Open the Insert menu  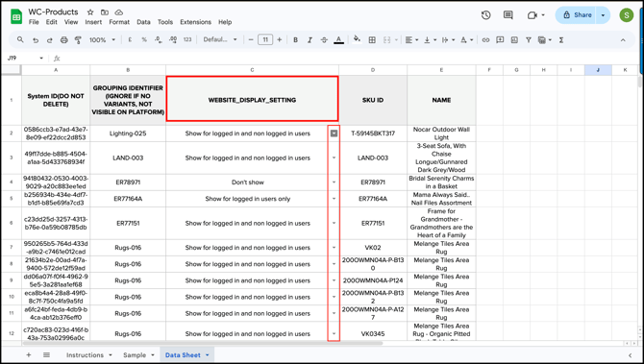93,22
